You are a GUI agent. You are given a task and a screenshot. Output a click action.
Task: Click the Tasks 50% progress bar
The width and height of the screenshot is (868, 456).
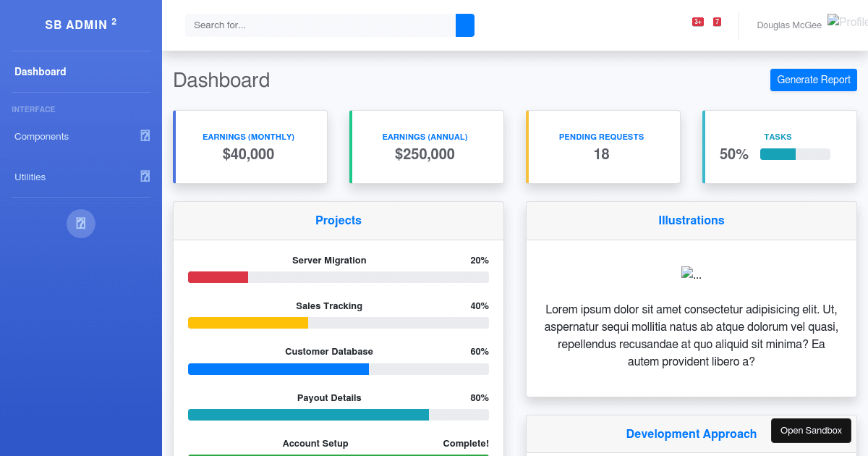coord(795,154)
